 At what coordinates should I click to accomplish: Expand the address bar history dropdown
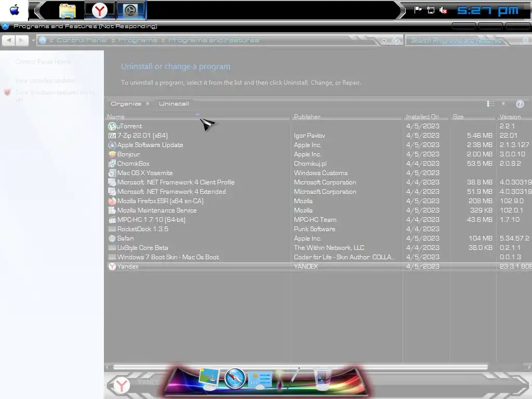coord(384,41)
